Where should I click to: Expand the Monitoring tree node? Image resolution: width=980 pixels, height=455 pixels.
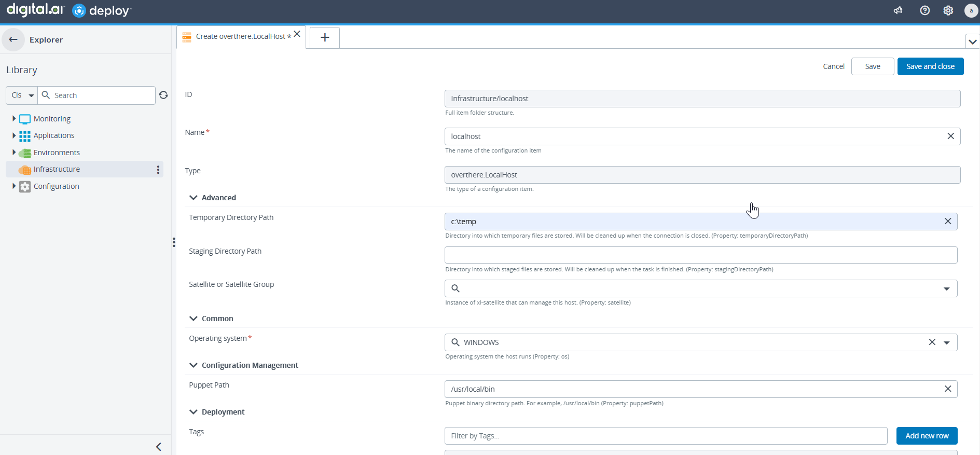(x=14, y=119)
